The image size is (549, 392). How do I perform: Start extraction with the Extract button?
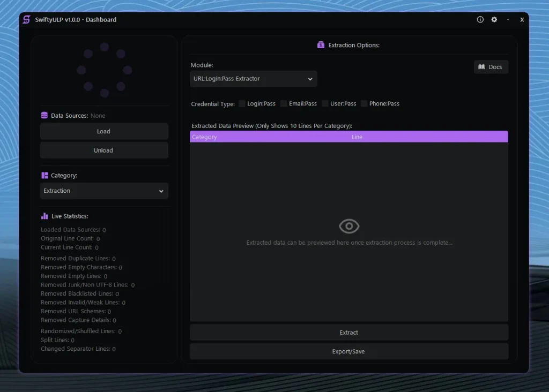[349, 332]
